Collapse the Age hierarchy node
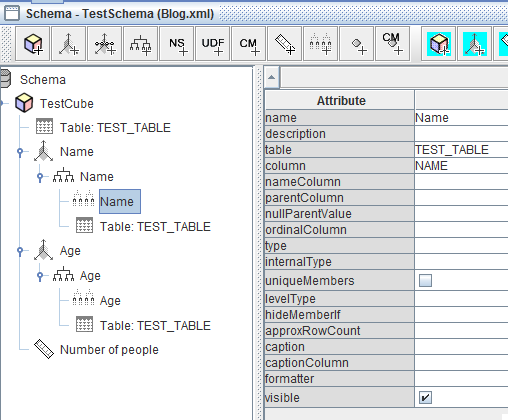 tap(40, 276)
